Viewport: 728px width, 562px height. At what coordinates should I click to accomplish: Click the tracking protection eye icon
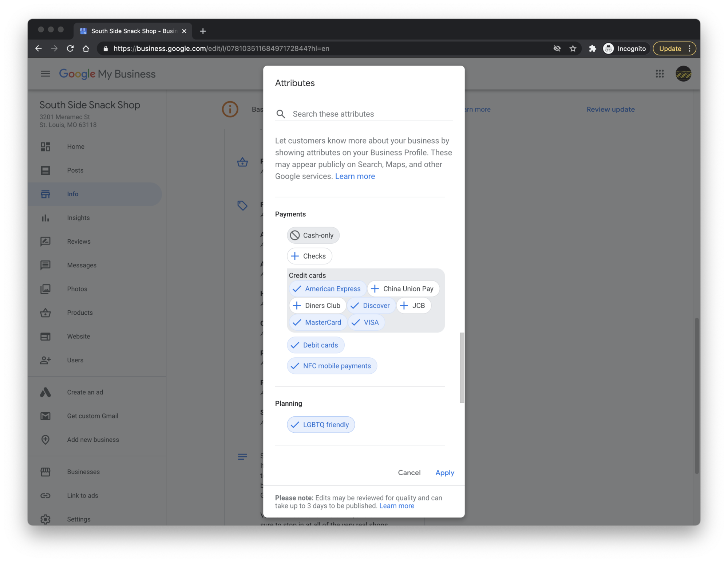tap(557, 48)
